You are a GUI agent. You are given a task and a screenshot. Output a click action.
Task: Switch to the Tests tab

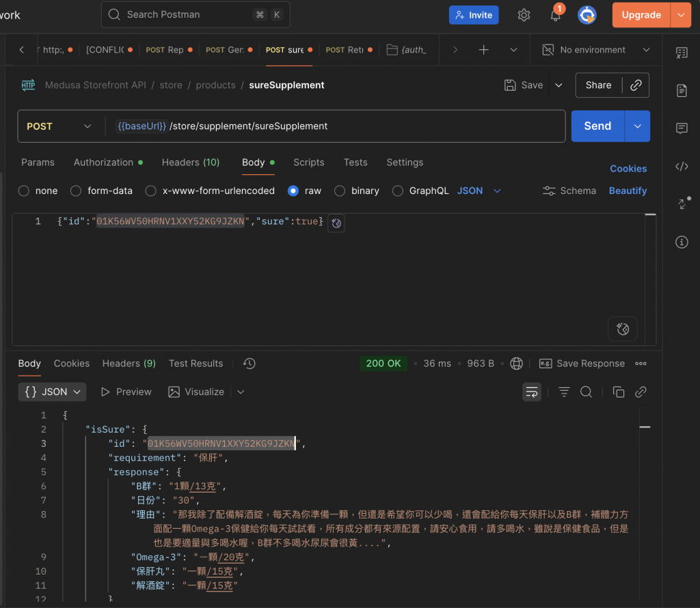(355, 163)
